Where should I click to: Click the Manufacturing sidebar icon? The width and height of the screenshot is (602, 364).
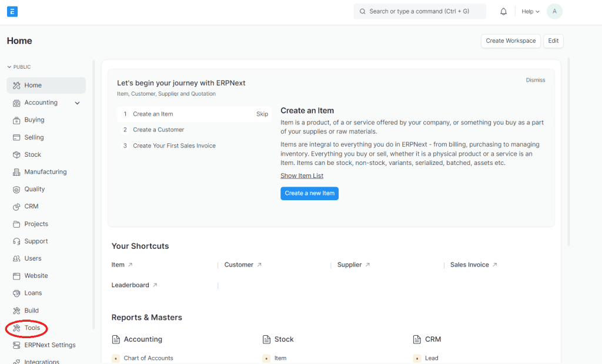[x=16, y=172]
